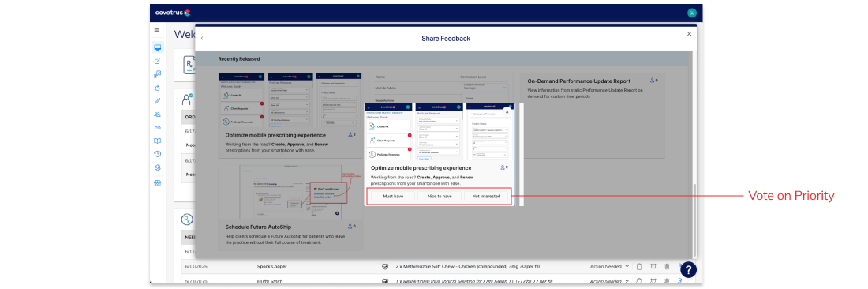Click the Recently Released section heading
Viewport: 868px width, 289px height.
click(238, 58)
